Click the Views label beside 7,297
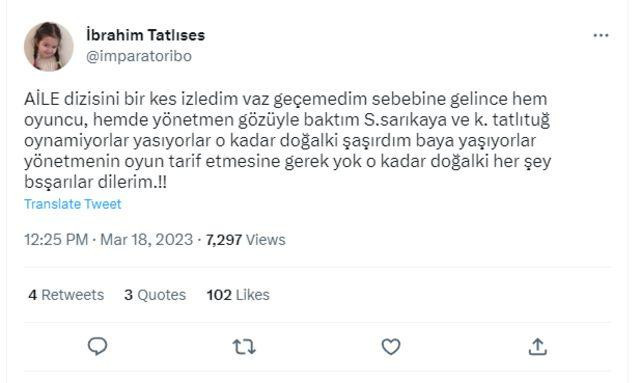 266,240
